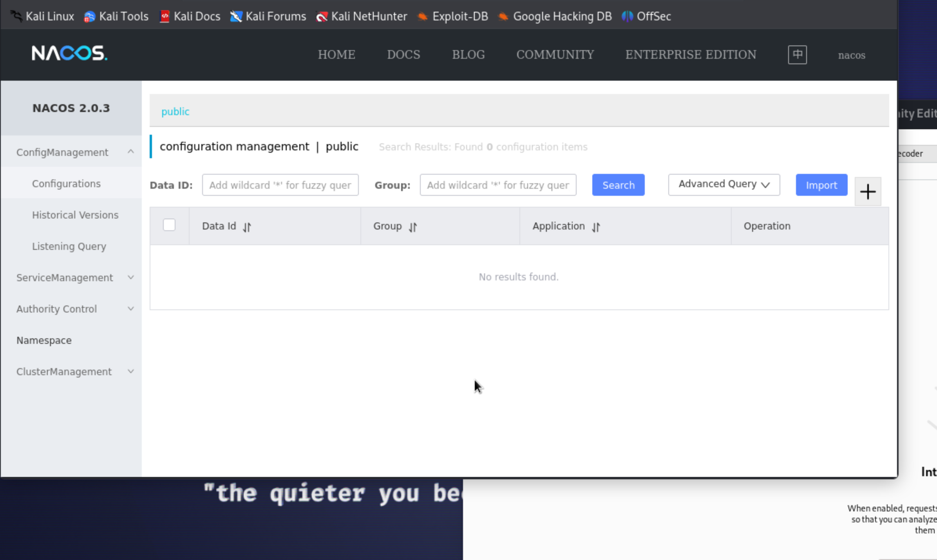The image size is (937, 560).
Task: Sort by Application column arrows
Action: coord(596,227)
